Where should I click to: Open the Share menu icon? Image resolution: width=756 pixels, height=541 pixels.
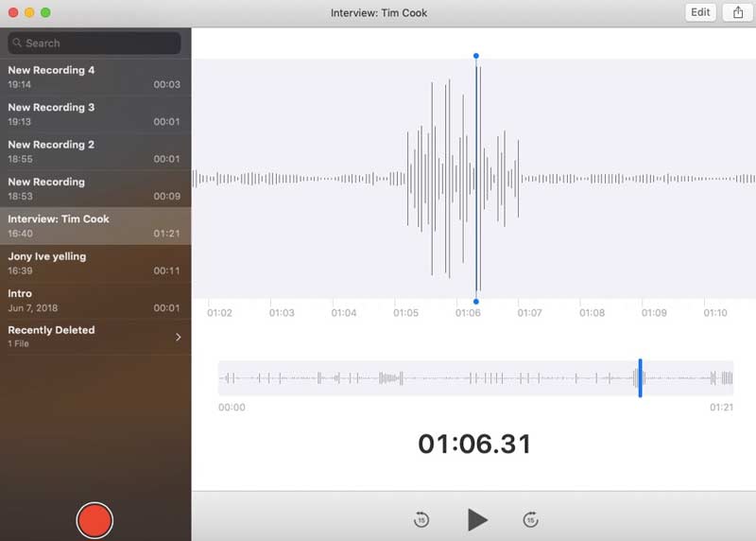pyautogui.click(x=737, y=12)
